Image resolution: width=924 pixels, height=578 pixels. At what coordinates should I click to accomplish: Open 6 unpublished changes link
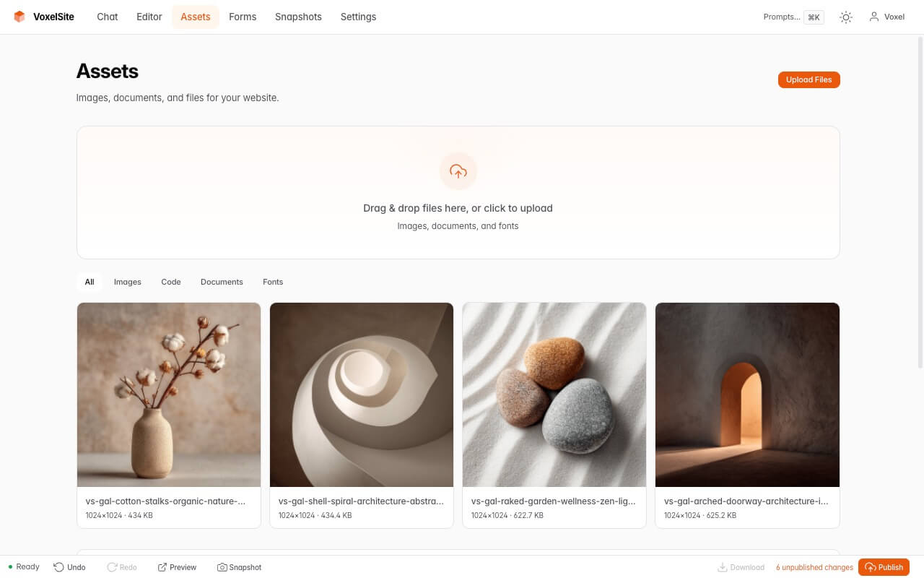click(814, 567)
